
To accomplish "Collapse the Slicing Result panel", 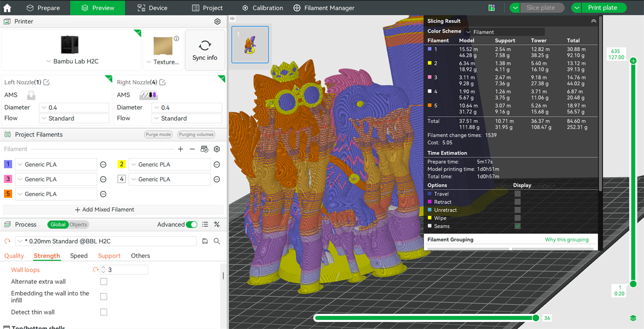I will [x=594, y=21].
